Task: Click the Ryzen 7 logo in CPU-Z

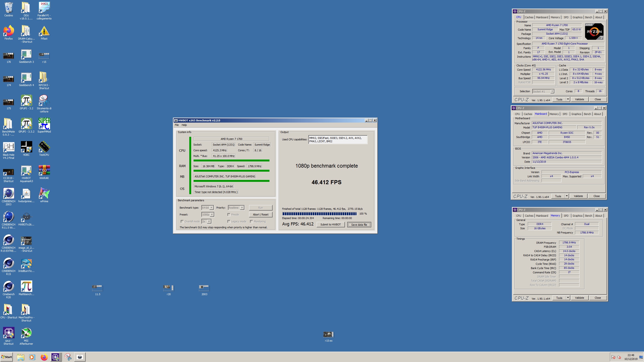Action: 594,32
